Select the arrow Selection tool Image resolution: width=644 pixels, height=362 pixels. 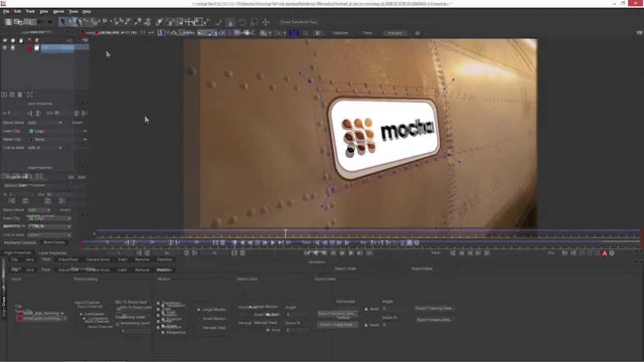tap(62, 22)
